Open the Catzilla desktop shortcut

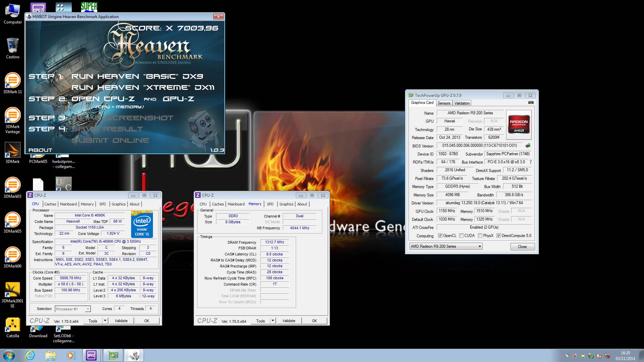coord(13,327)
